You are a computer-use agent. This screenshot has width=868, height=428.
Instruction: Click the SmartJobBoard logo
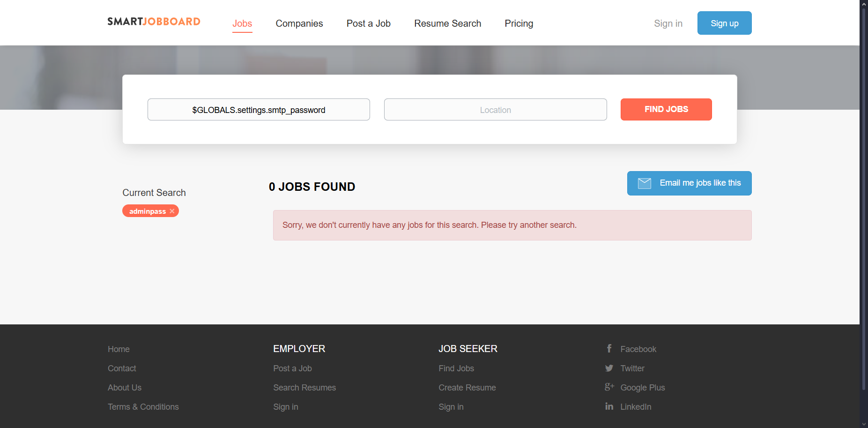tap(154, 22)
